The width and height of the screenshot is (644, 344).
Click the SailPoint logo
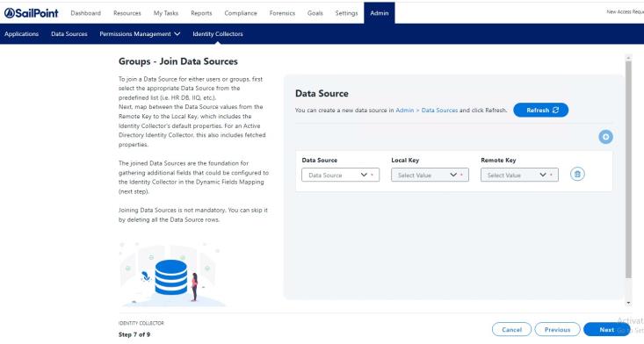tap(32, 13)
